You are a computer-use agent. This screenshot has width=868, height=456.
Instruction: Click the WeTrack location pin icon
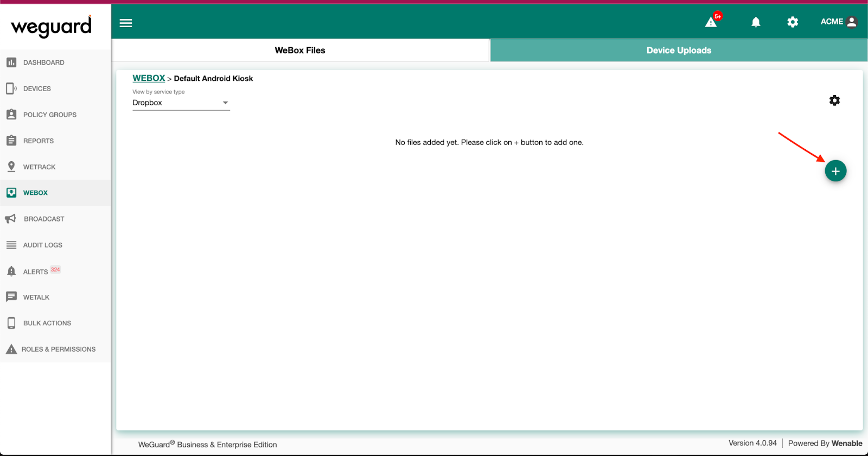pos(11,167)
